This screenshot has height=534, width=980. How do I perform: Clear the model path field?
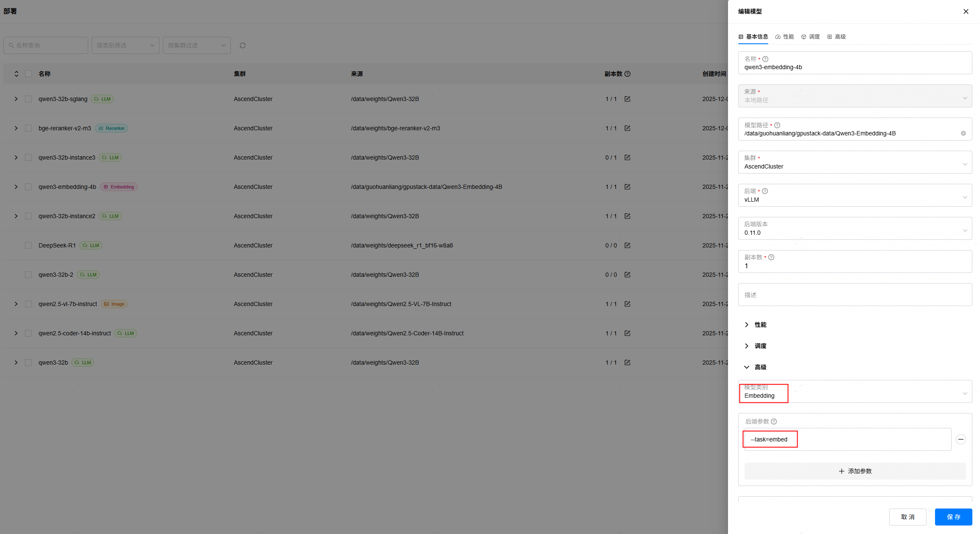tap(963, 133)
